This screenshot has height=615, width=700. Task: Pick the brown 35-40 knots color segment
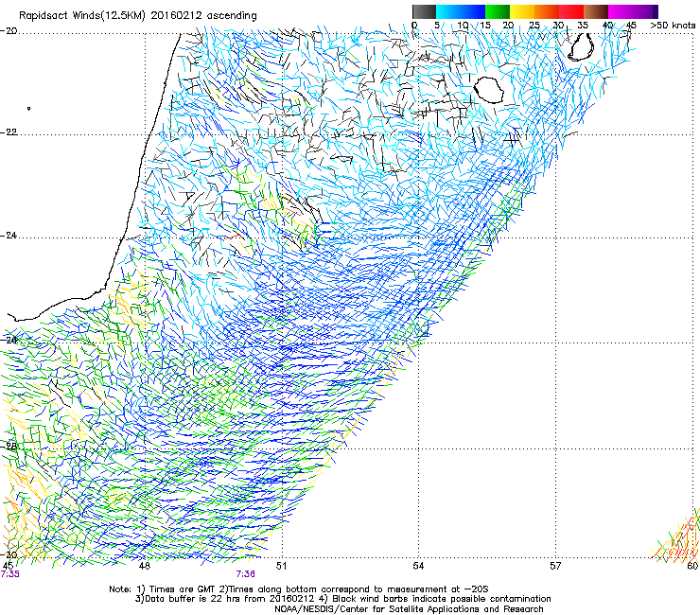pyautogui.click(x=596, y=11)
